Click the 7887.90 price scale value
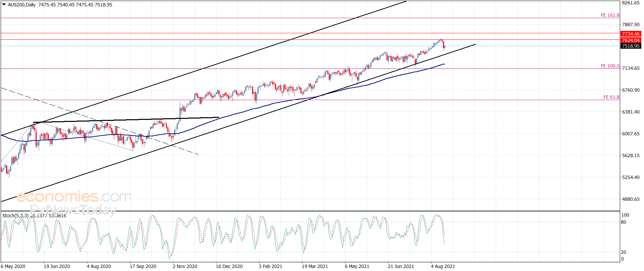 point(631,25)
